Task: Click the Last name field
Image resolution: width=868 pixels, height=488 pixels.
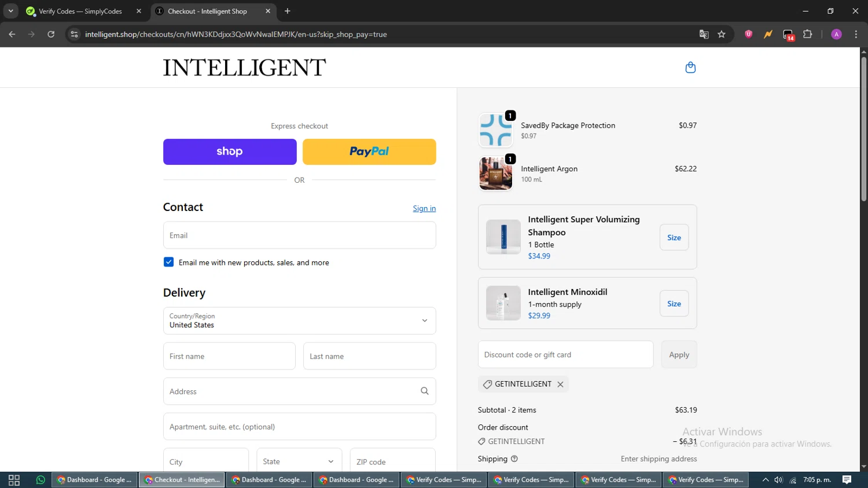Action: (369, 356)
